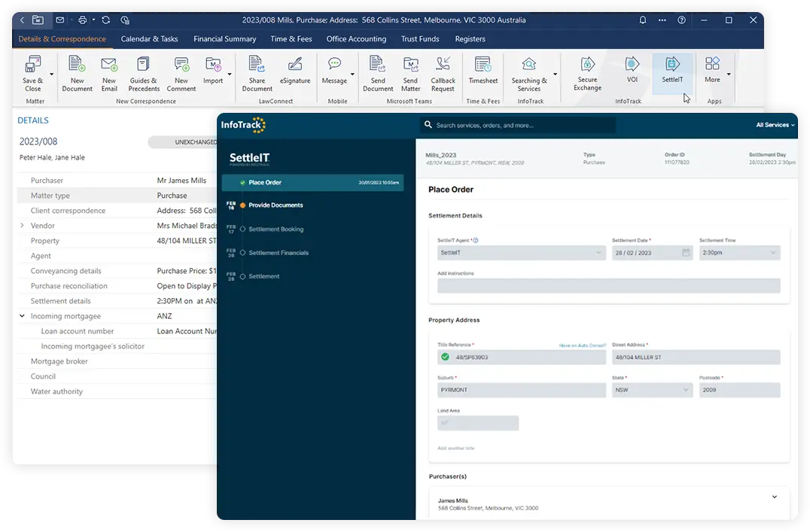Select the Mortgage broker row
This screenshot has width=810, height=532.
point(117,361)
